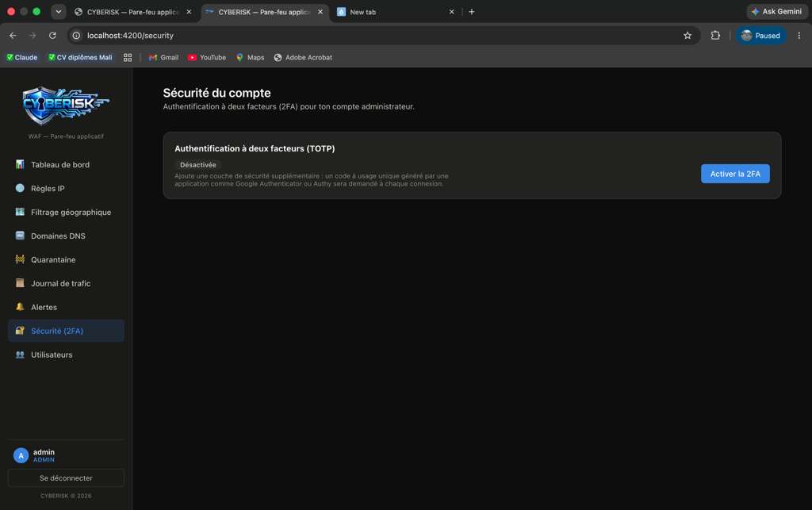Image resolution: width=812 pixels, height=510 pixels.
Task: Close the active CYBERISK tab
Action: [x=320, y=11]
